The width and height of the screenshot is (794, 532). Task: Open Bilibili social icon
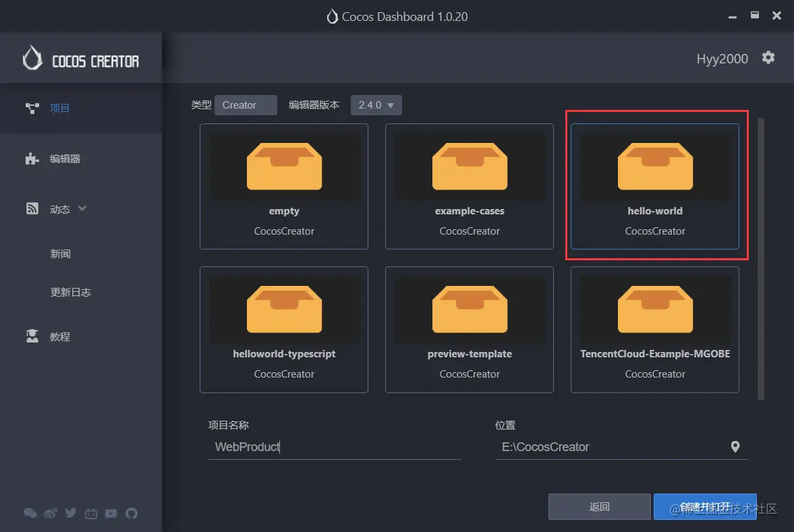tap(91, 513)
